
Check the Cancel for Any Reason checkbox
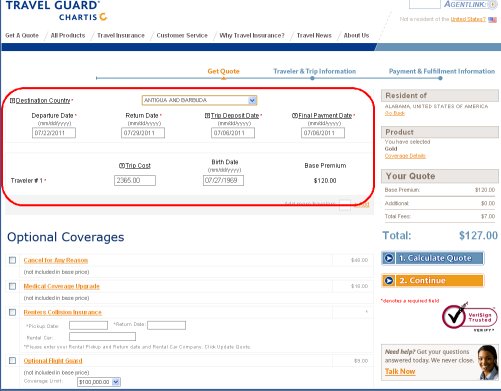coord(12,260)
